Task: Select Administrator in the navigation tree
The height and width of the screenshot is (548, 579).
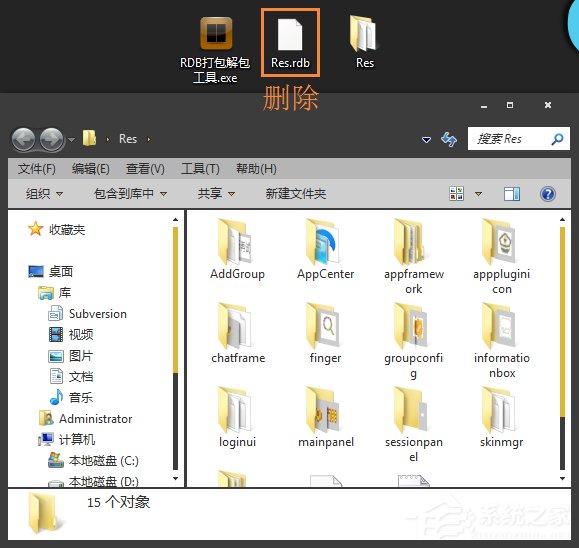Action: pyautogui.click(x=86, y=419)
